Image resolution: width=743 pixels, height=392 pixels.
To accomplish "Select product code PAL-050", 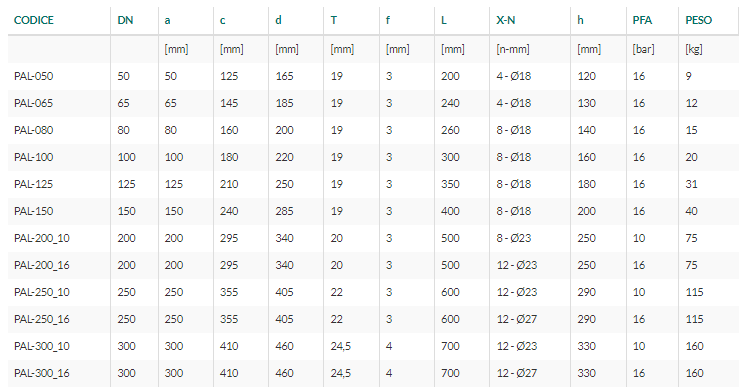I will coord(34,76).
